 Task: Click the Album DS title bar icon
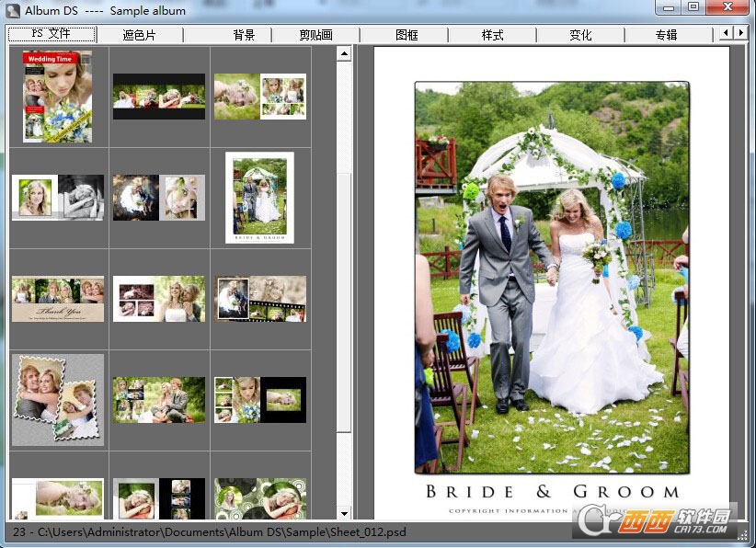pyautogui.click(x=12, y=10)
